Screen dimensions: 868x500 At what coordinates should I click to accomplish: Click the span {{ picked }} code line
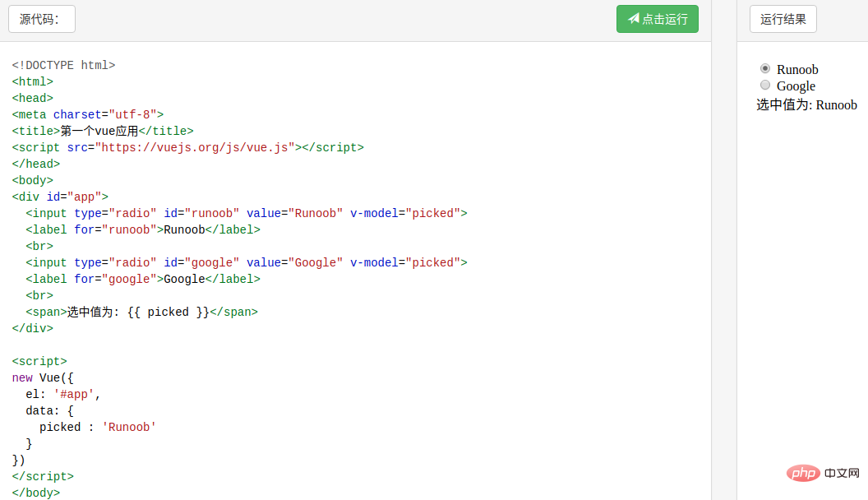click(141, 312)
